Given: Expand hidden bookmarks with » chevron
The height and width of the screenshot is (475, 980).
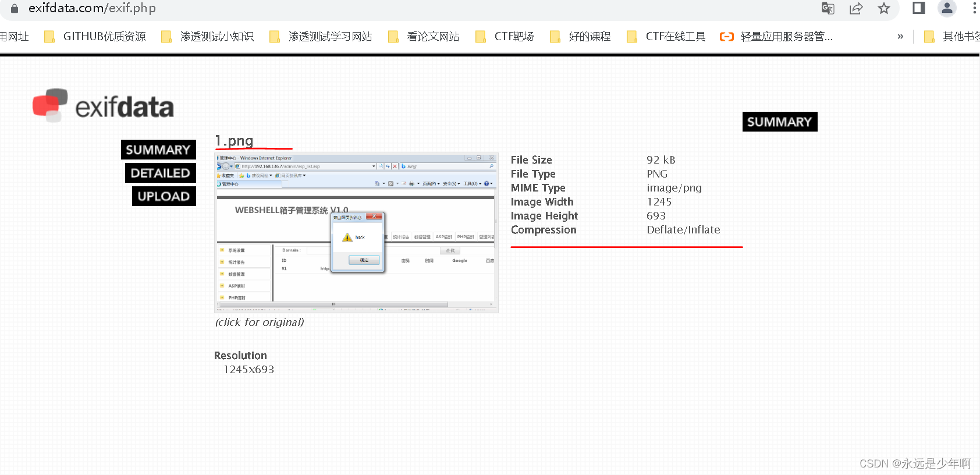Looking at the screenshot, I should point(900,37).
